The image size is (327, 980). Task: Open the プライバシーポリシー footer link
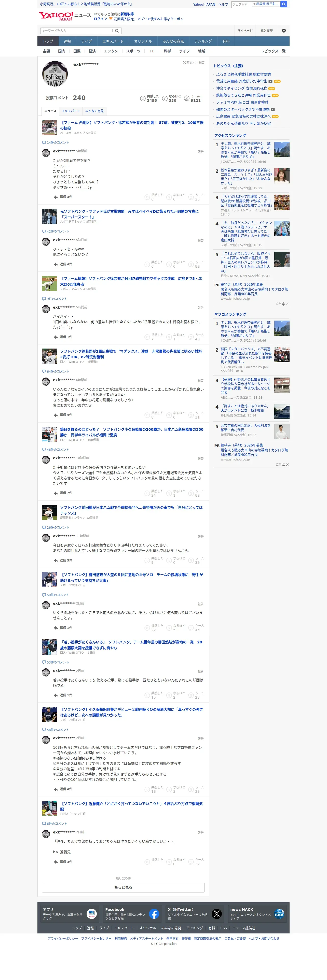point(63,939)
